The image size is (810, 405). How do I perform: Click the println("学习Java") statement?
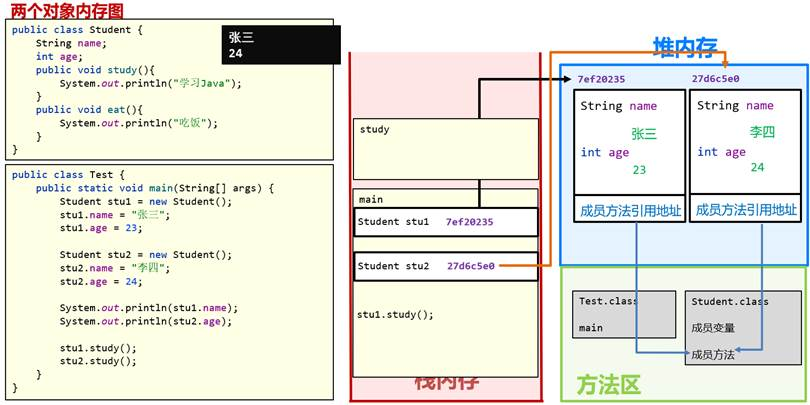150,83
